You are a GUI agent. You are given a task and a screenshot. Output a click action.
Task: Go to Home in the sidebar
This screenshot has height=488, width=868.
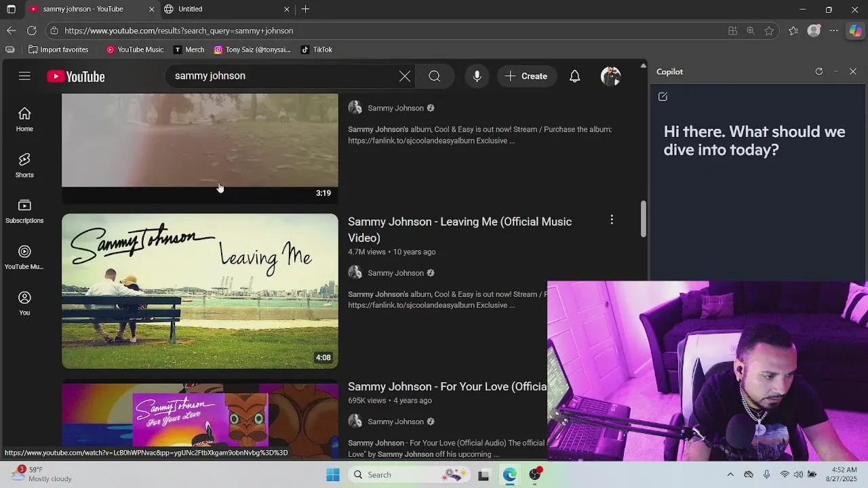[24, 119]
